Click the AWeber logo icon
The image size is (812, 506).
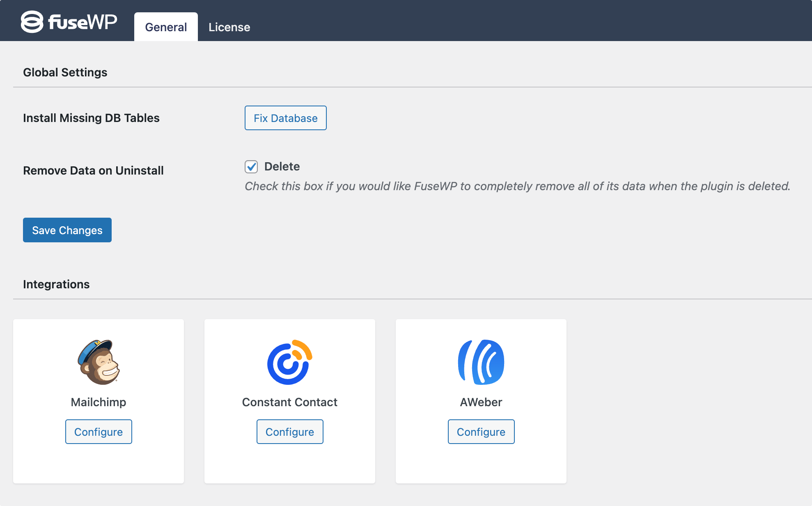481,362
